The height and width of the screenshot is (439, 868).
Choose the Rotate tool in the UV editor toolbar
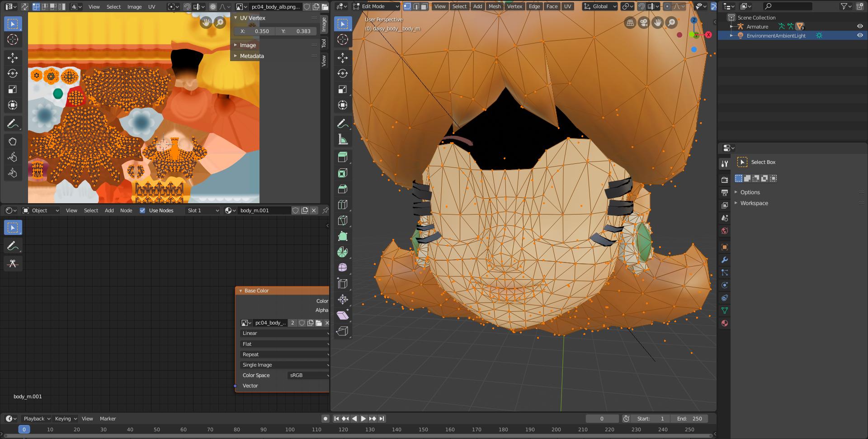click(x=13, y=73)
